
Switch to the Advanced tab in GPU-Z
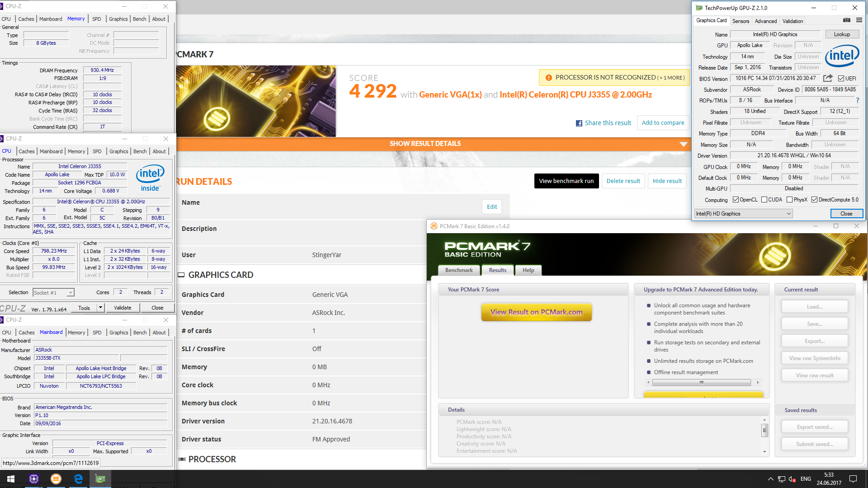click(766, 21)
